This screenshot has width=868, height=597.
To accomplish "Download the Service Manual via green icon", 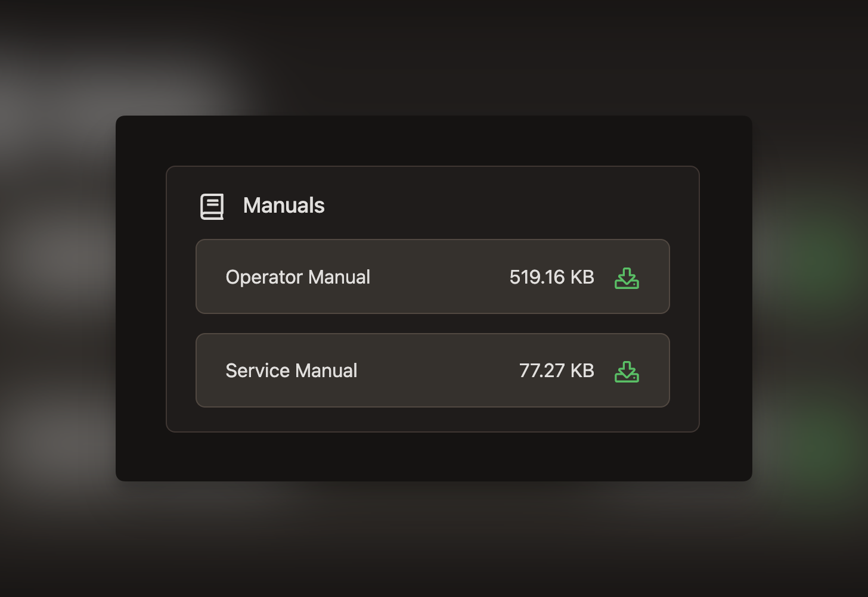I will click(x=627, y=371).
